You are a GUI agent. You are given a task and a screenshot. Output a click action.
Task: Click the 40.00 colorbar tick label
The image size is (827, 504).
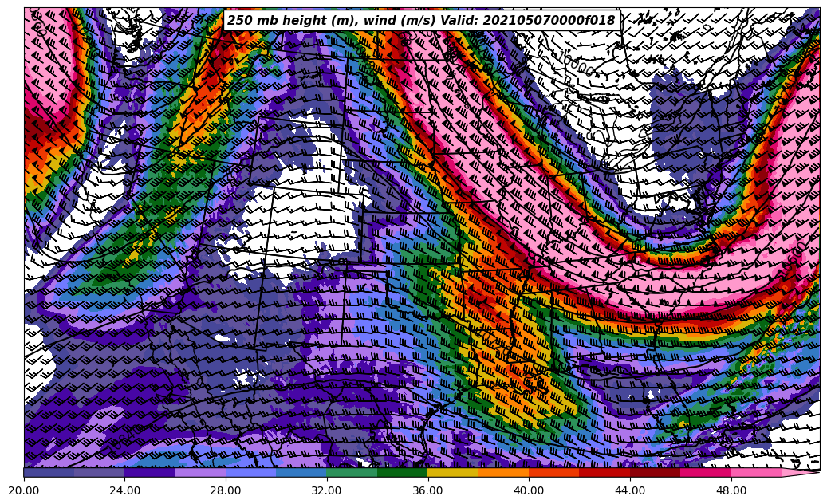[x=529, y=491]
